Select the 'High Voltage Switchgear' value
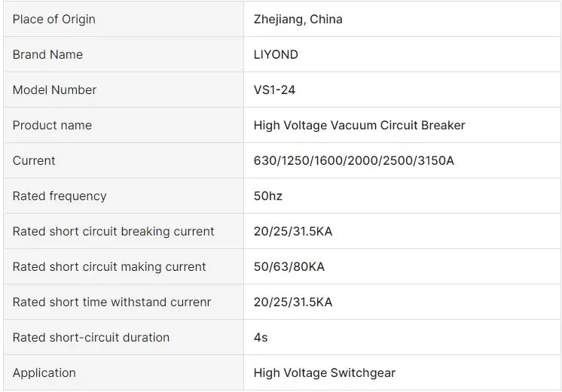The height and width of the screenshot is (392, 562). pos(325,372)
